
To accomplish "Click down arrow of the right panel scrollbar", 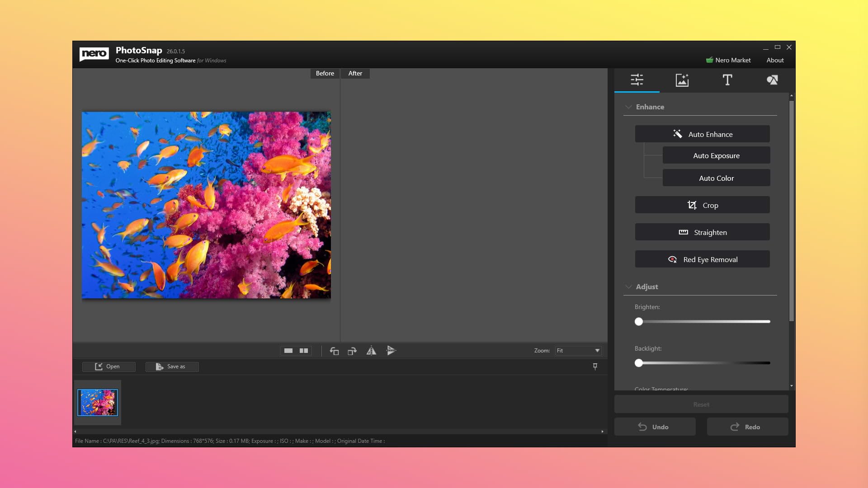I will click(791, 386).
